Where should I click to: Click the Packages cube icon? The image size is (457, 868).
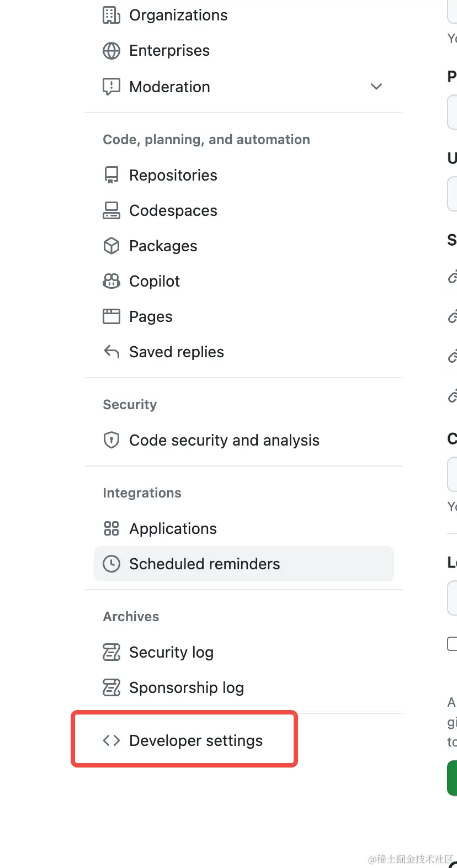point(111,246)
